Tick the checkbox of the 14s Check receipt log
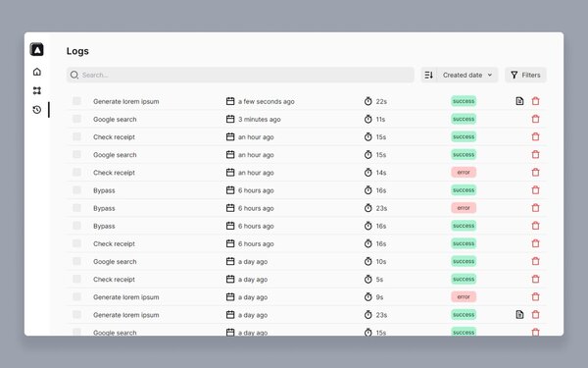The width and height of the screenshot is (588, 368). pos(76,172)
